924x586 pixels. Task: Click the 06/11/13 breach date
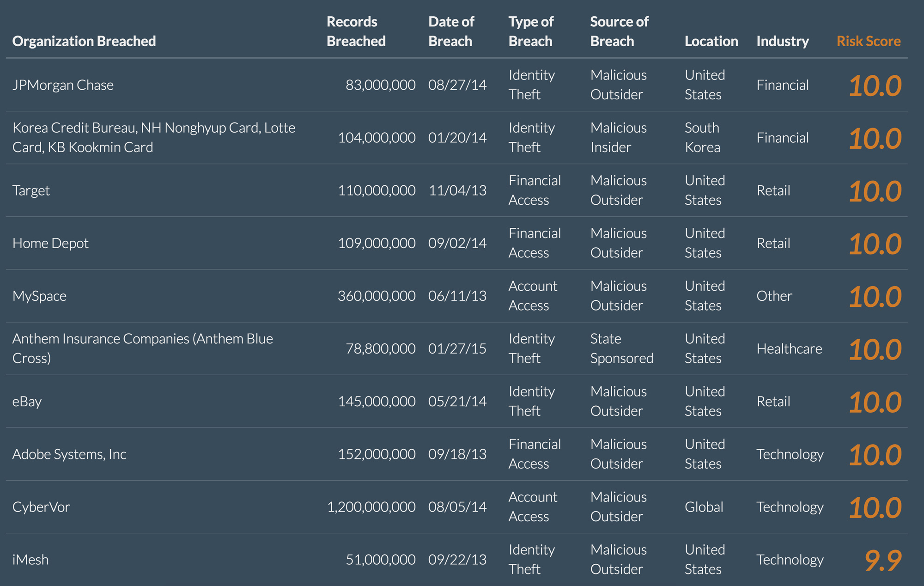457,296
